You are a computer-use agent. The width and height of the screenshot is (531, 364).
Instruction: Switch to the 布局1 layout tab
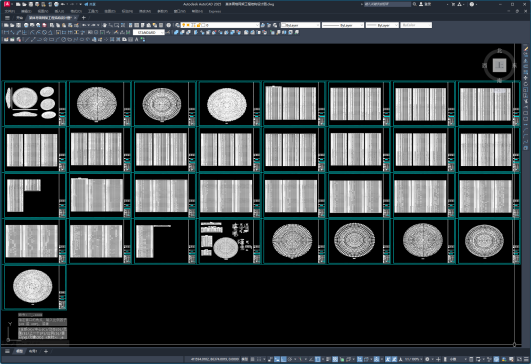[33, 351]
